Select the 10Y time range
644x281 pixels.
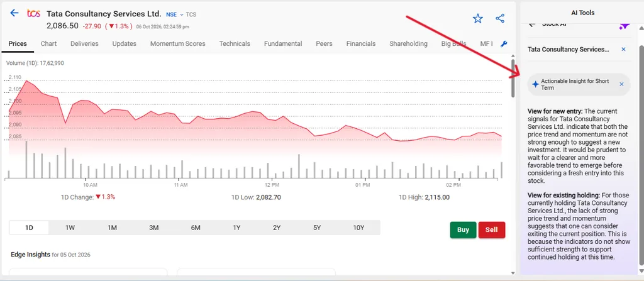point(358,228)
